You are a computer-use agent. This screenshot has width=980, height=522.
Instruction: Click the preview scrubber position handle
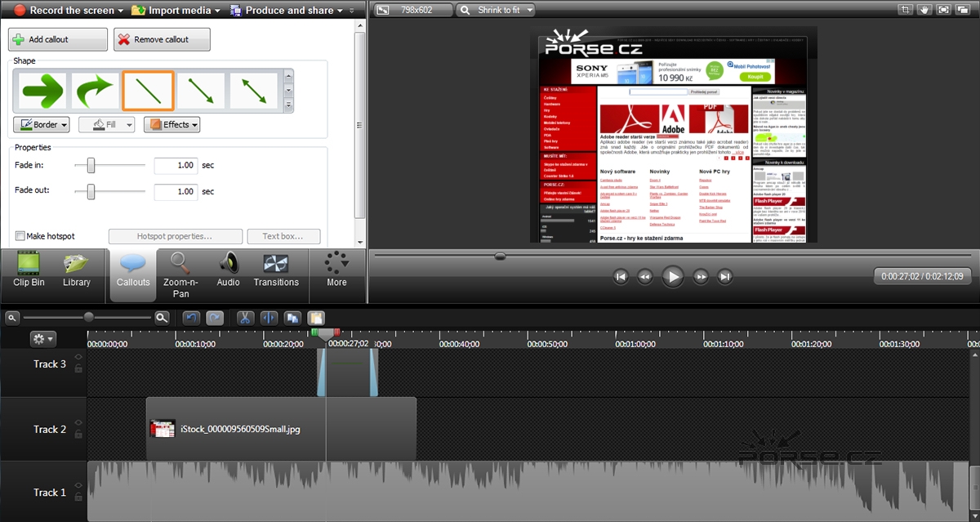[x=500, y=256]
